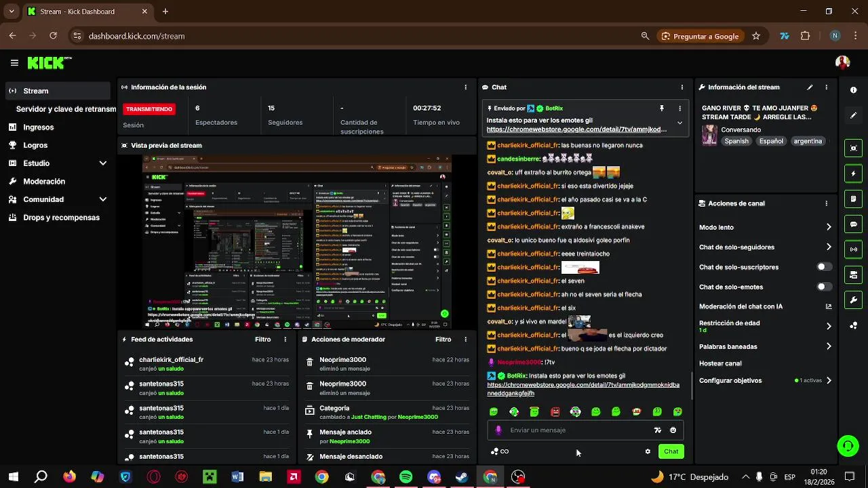Toggle the chat bubble panel icon in right sidebar
This screenshot has height=488, width=868.
tap(853, 224)
